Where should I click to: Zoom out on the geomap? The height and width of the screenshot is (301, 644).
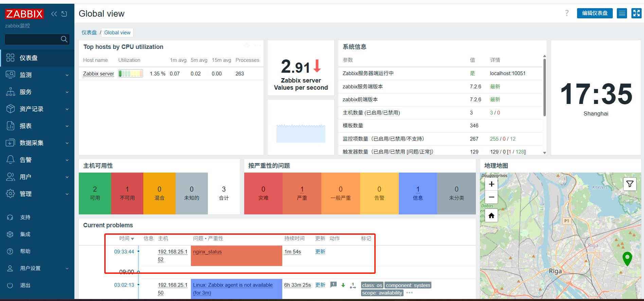pos(491,197)
